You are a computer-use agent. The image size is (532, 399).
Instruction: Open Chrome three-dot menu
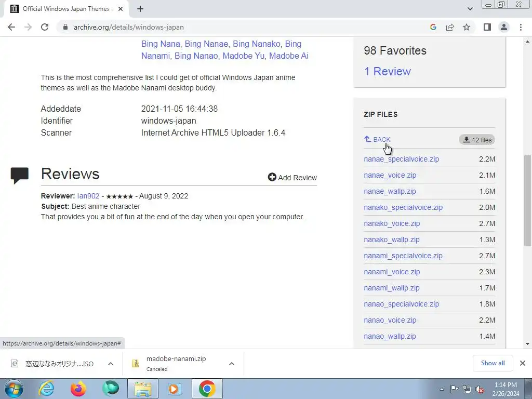point(521,27)
